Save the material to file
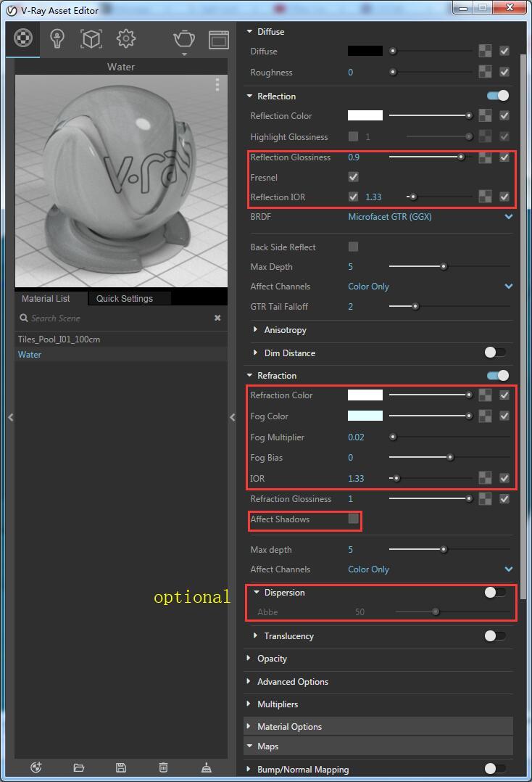532x782 pixels. 121,767
